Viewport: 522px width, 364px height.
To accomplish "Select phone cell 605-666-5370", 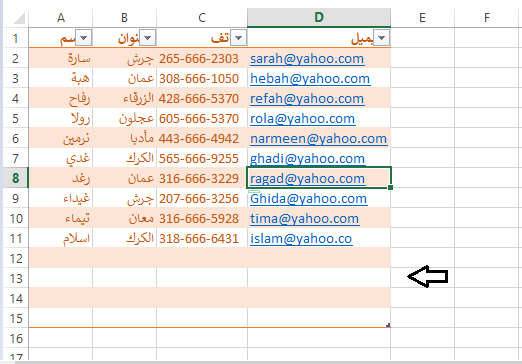I will point(202,119).
